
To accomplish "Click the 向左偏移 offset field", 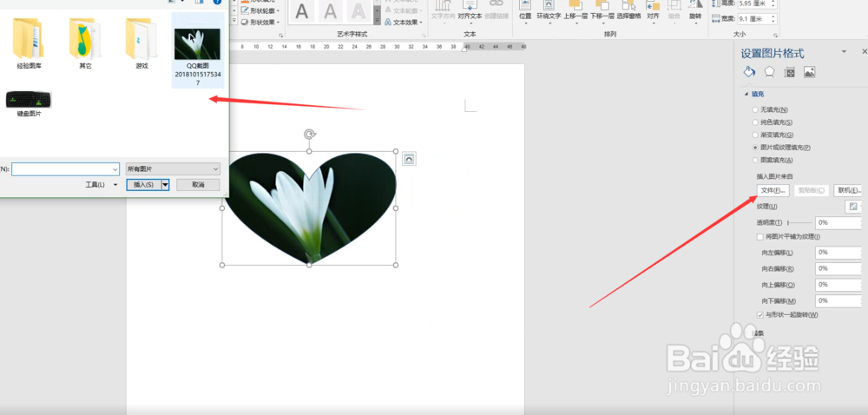I will (x=838, y=253).
